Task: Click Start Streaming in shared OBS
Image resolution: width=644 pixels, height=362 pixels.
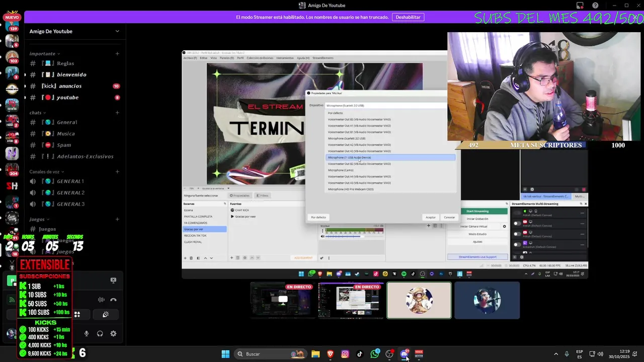Action: [x=477, y=211]
